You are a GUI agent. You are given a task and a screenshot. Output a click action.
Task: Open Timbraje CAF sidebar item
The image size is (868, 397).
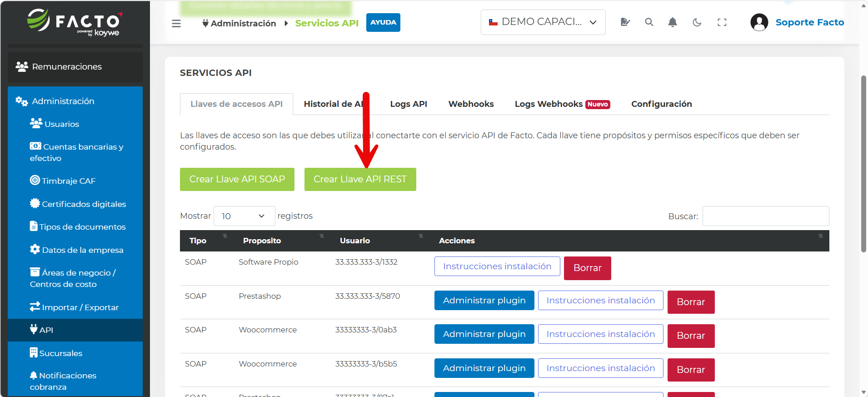(x=63, y=181)
